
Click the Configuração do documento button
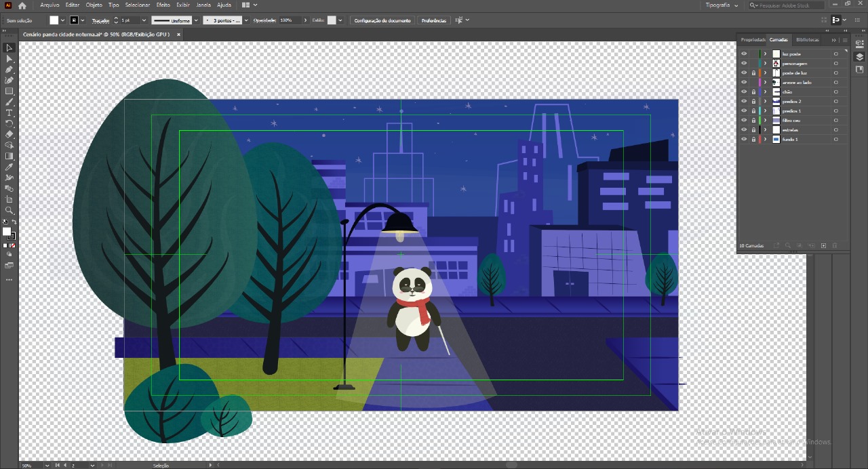click(382, 20)
